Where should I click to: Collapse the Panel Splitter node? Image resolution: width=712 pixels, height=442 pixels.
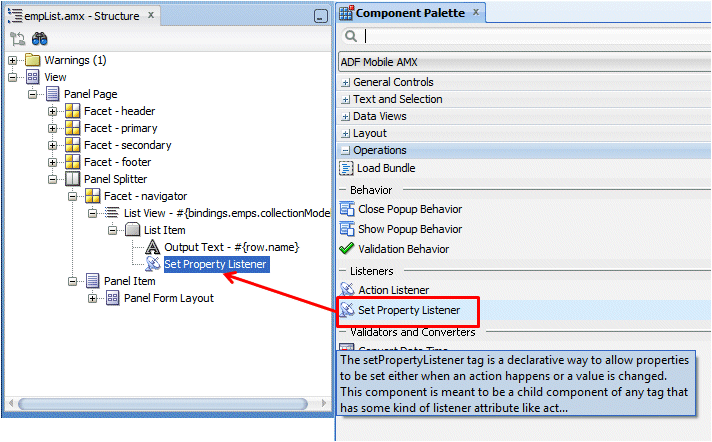click(x=53, y=179)
